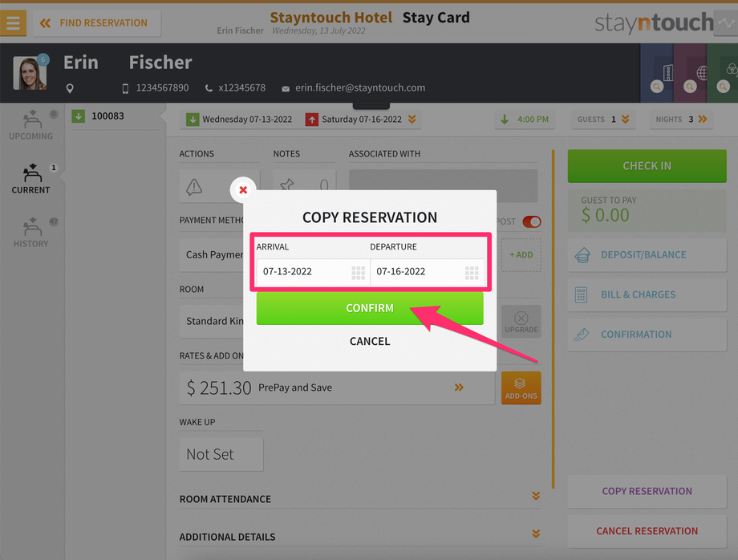Open the travel agent globe tab
Viewport: 738px width, 560px height.
point(690,73)
